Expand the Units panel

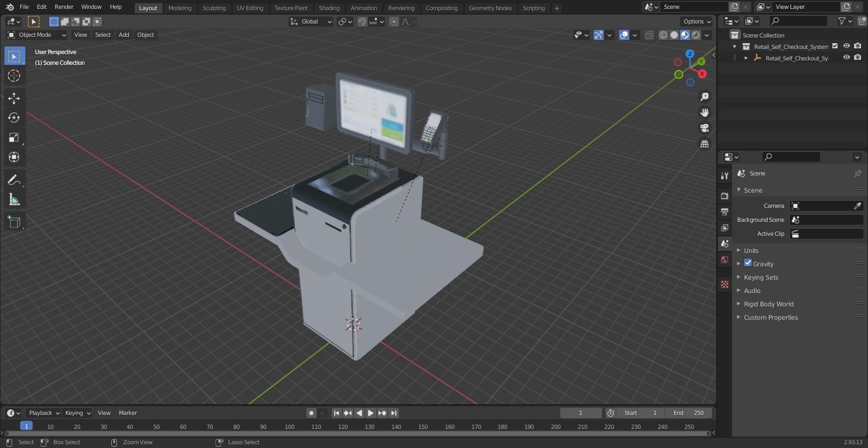[750, 250]
